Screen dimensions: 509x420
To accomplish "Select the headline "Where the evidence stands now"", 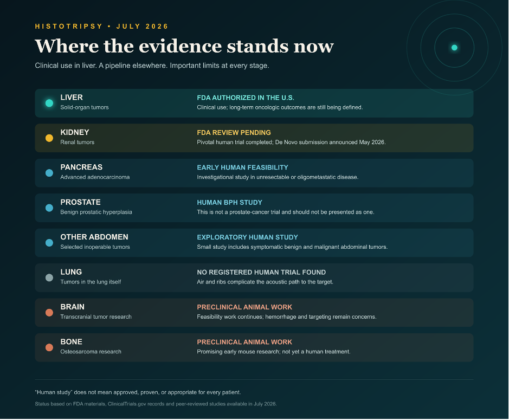I will click(x=184, y=46).
